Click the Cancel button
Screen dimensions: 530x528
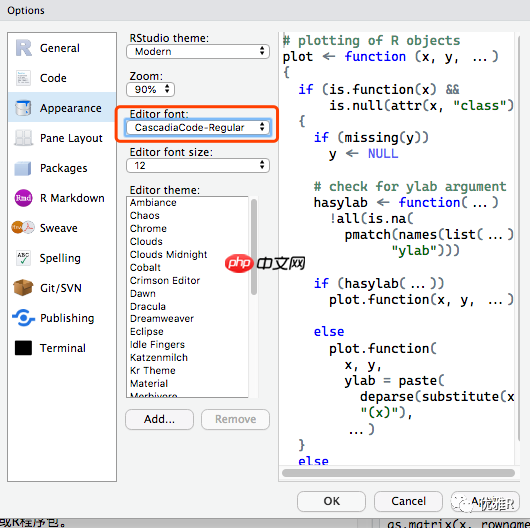tap(408, 501)
